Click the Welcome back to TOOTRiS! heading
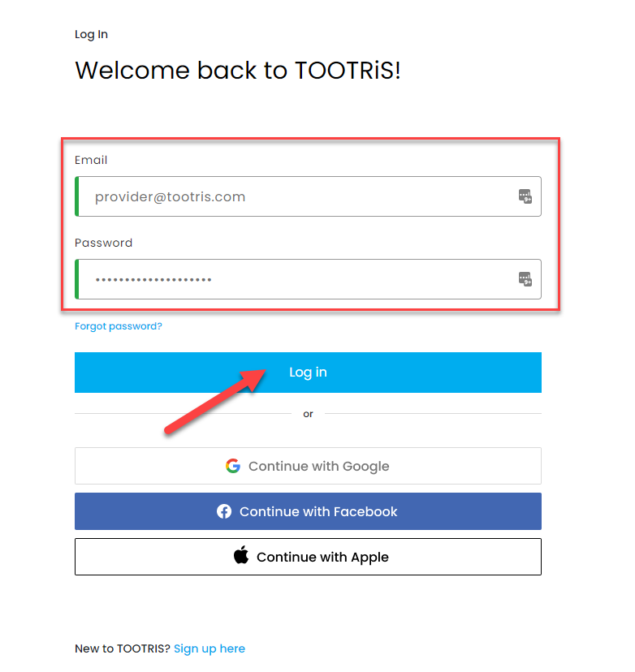The image size is (635, 672). [x=238, y=71]
